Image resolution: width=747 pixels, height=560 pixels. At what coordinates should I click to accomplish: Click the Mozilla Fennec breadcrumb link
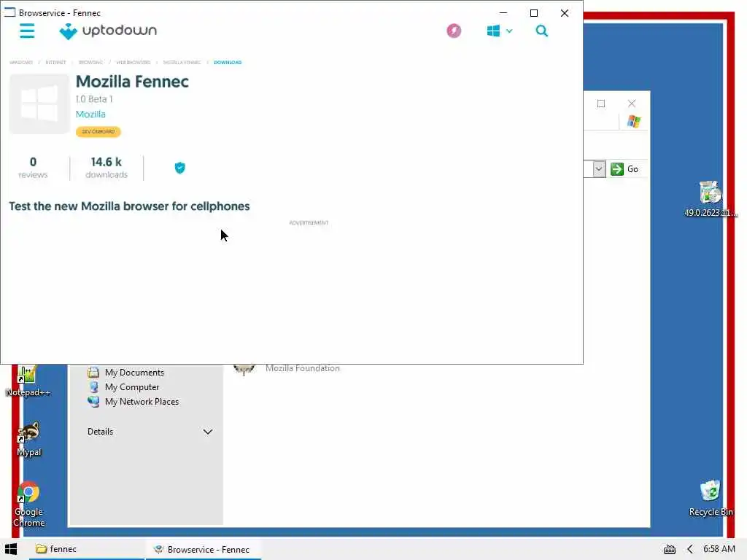(x=182, y=63)
